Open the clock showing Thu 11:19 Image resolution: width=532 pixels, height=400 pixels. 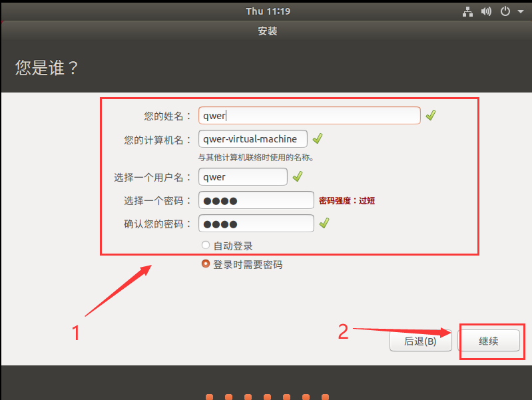click(x=268, y=11)
